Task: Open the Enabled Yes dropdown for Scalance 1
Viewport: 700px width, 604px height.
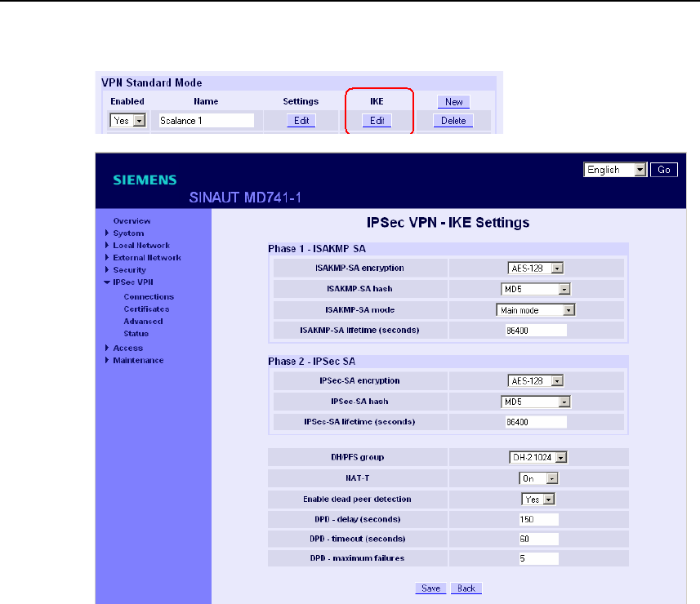Action: [x=127, y=121]
